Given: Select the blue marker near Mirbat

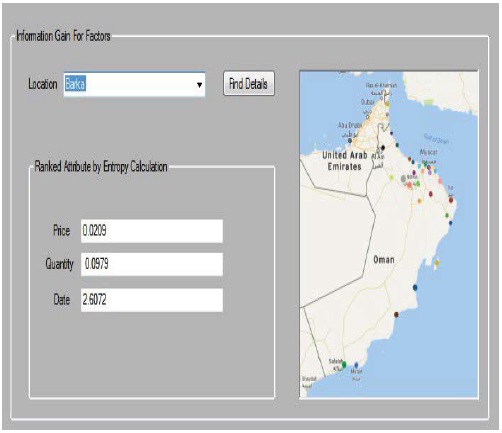Looking at the screenshot, I should pyautogui.click(x=356, y=365).
